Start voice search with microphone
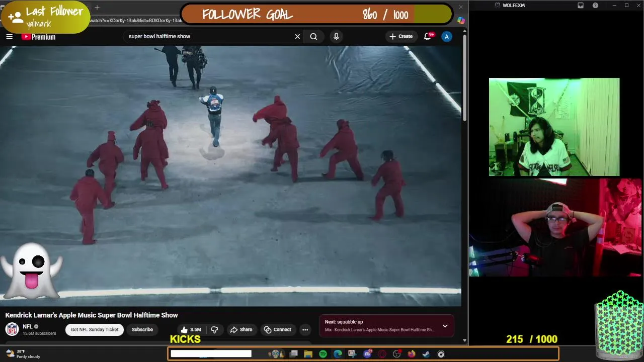Screen dimensions: 644x362 point(336,36)
